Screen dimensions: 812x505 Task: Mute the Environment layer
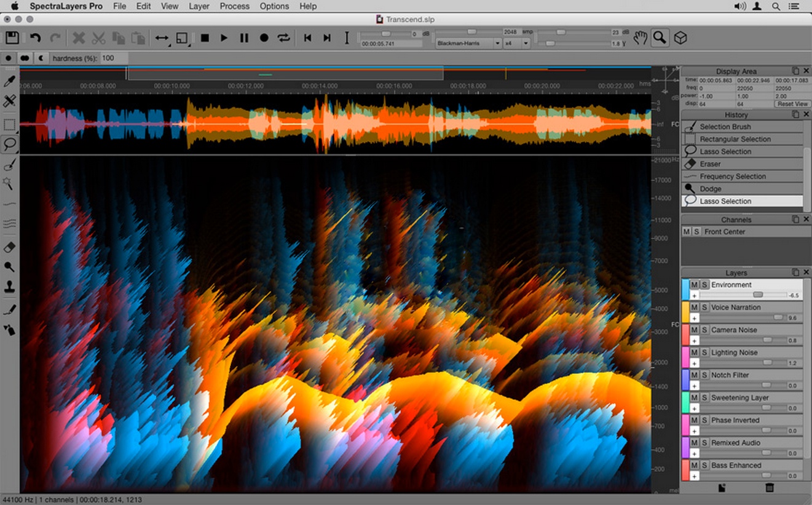coord(694,285)
